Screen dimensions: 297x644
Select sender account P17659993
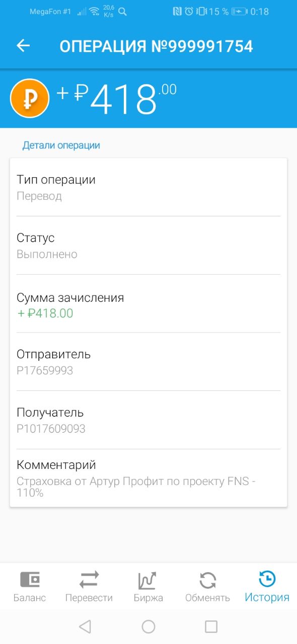(45, 371)
